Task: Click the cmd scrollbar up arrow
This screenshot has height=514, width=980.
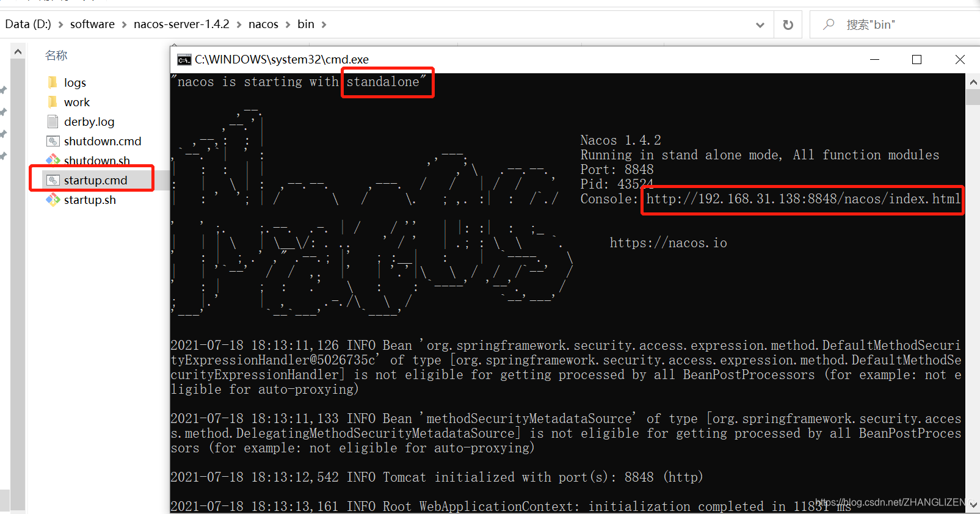Action: point(973,81)
